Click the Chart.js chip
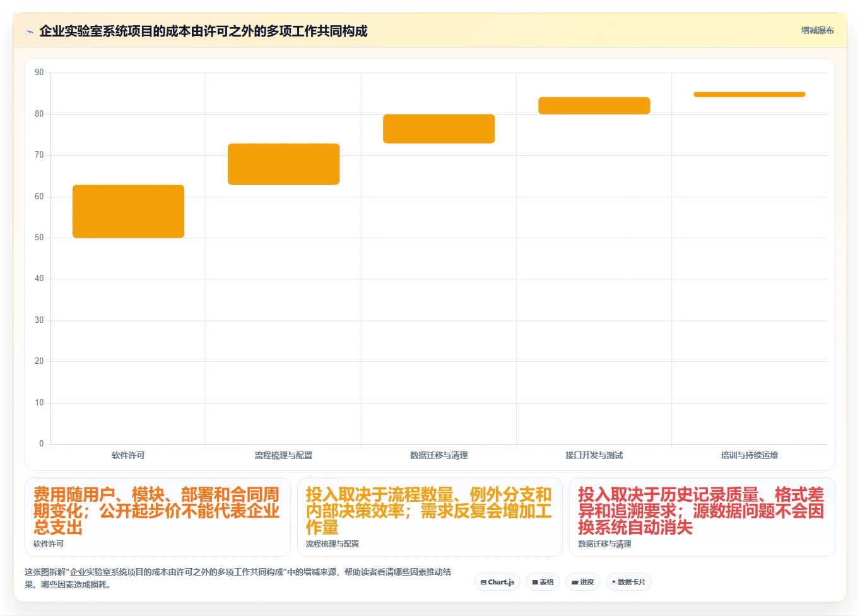Viewport: 860px width, 616px height. point(497,582)
